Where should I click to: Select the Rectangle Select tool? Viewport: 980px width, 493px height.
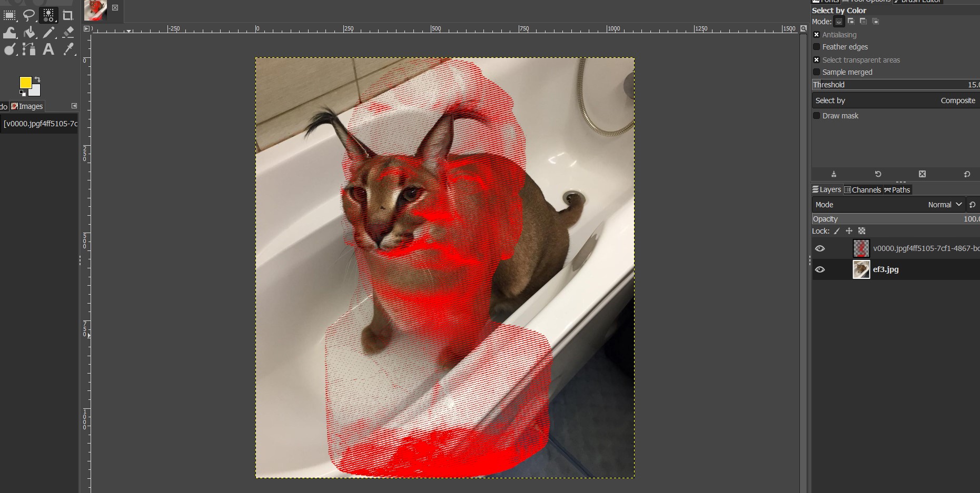click(10, 15)
